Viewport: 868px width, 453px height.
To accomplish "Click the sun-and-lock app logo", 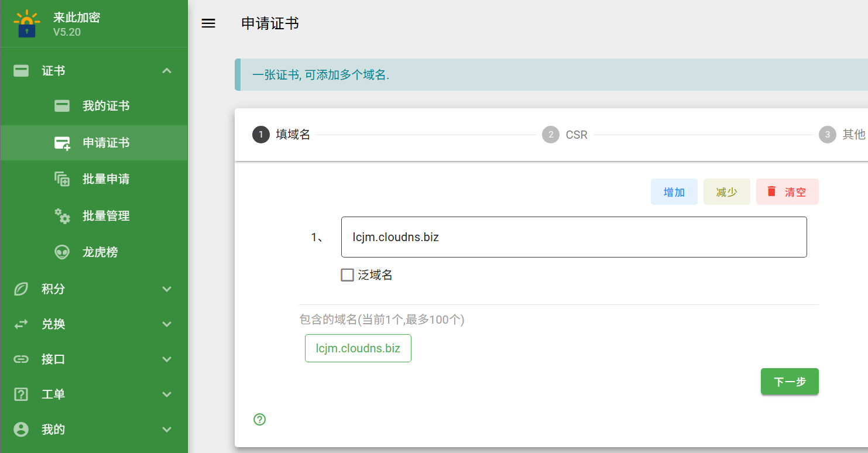I will pyautogui.click(x=27, y=24).
